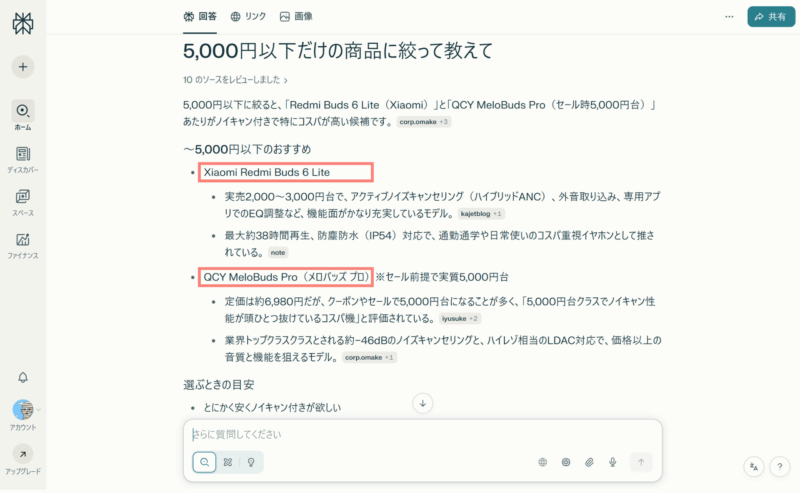Screen dimensions: 800x493
Task: Select the Search mode in the input box
Action: point(204,462)
